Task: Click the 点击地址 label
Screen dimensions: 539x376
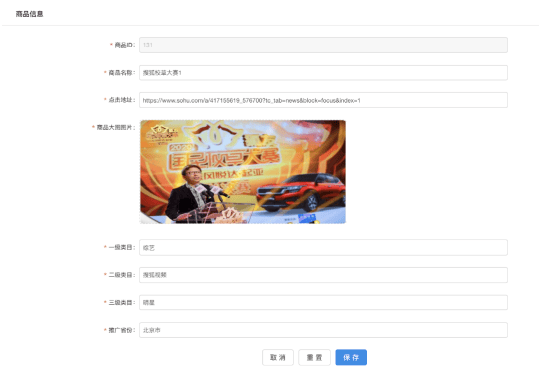Action: point(122,100)
